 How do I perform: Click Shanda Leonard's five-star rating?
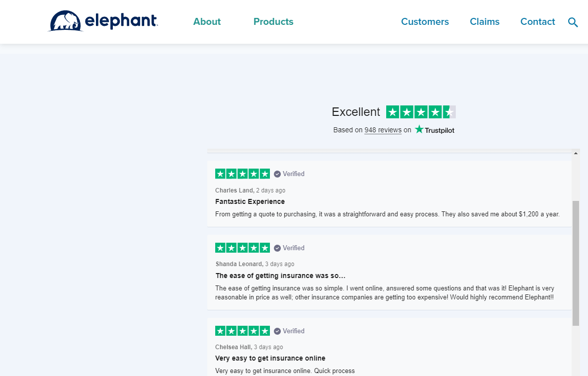coord(243,248)
